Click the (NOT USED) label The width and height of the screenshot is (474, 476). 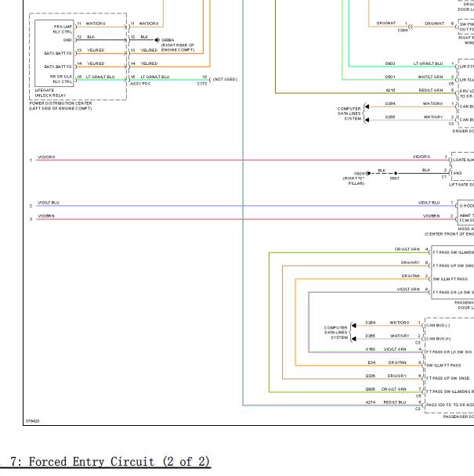pyautogui.click(x=225, y=79)
